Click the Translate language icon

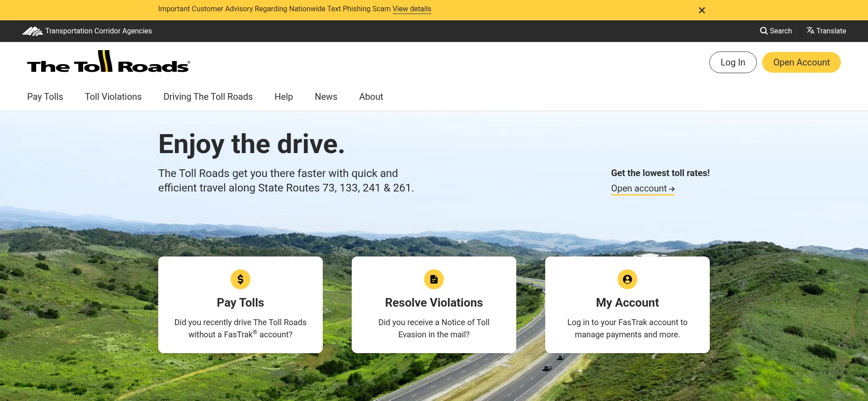810,31
